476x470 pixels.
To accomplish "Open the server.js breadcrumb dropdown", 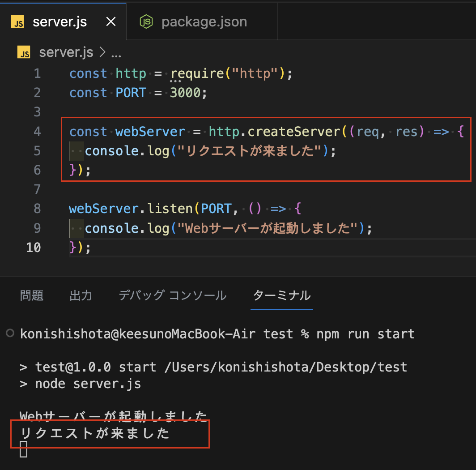I will [x=66, y=52].
